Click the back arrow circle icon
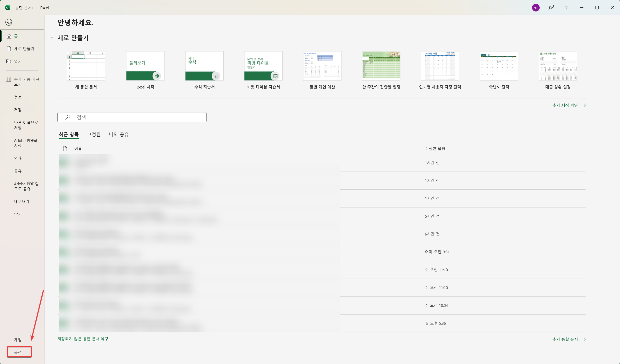This screenshot has height=364, width=620. click(x=9, y=22)
